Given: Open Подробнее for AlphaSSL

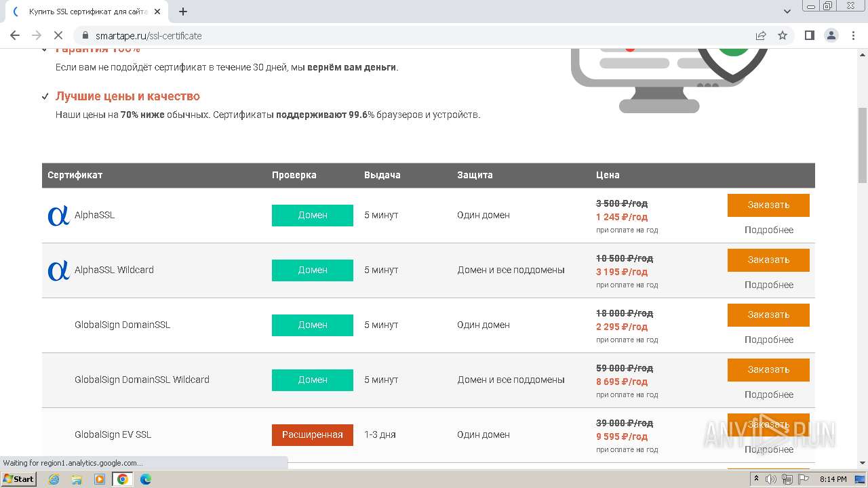Looking at the screenshot, I should [769, 230].
